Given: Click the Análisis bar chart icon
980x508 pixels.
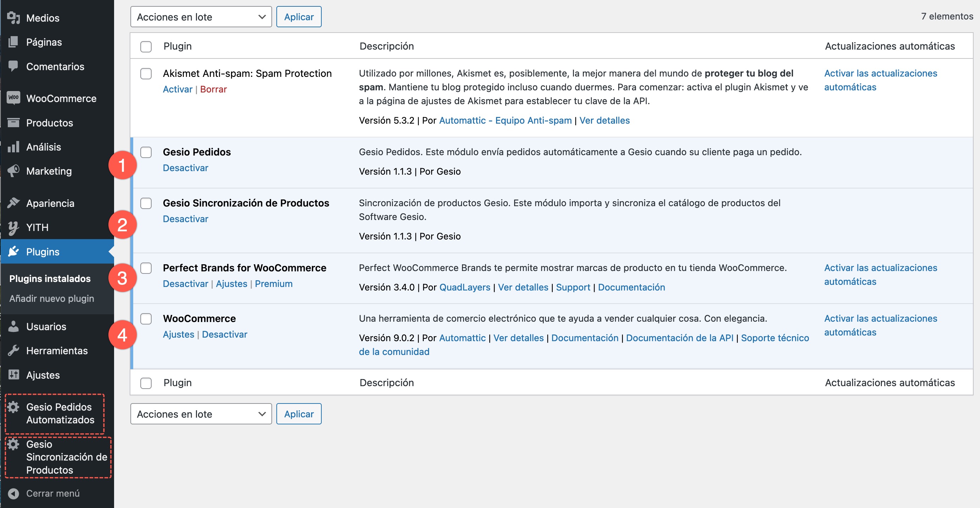Looking at the screenshot, I should (x=13, y=147).
